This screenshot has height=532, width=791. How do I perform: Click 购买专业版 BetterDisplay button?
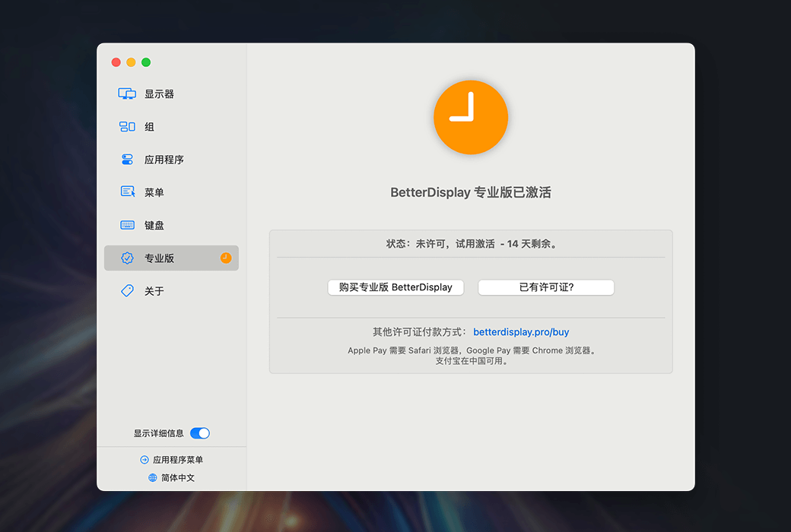coord(395,287)
